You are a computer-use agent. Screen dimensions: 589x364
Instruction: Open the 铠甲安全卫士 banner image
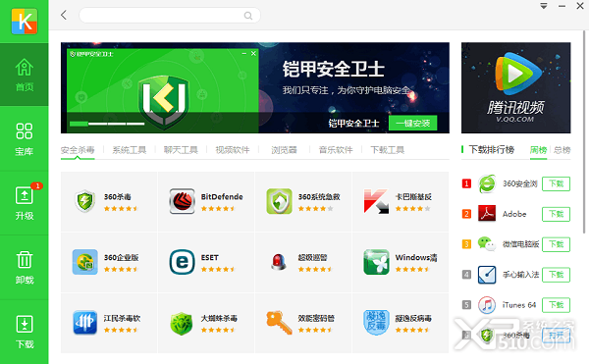tap(255, 87)
